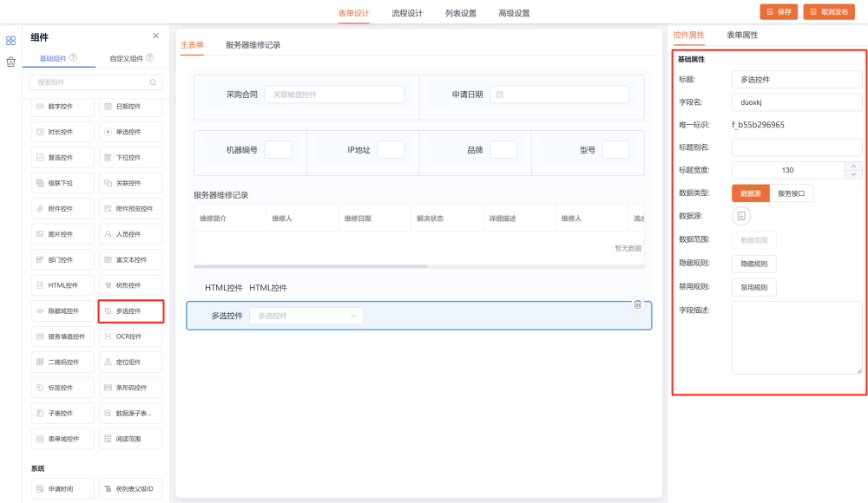Open the 多选控件 dropdown on the form canvas
The height and width of the screenshot is (503, 868).
pos(306,316)
